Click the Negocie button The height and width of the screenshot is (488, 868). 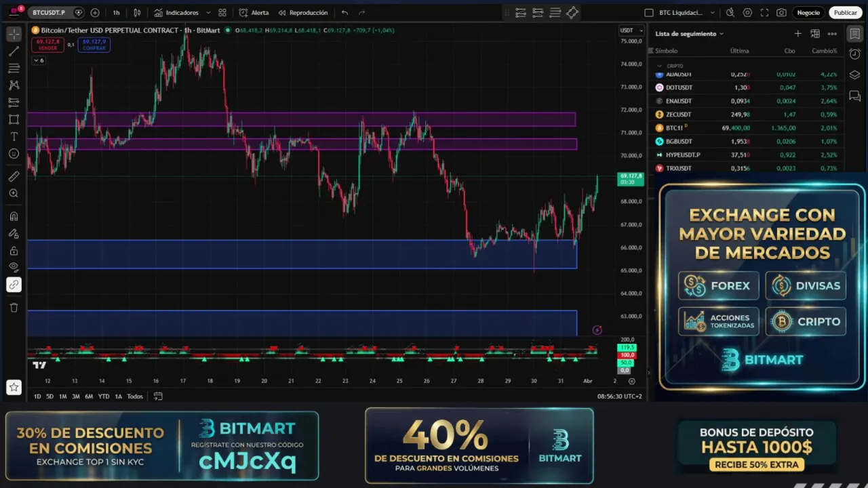pos(808,12)
